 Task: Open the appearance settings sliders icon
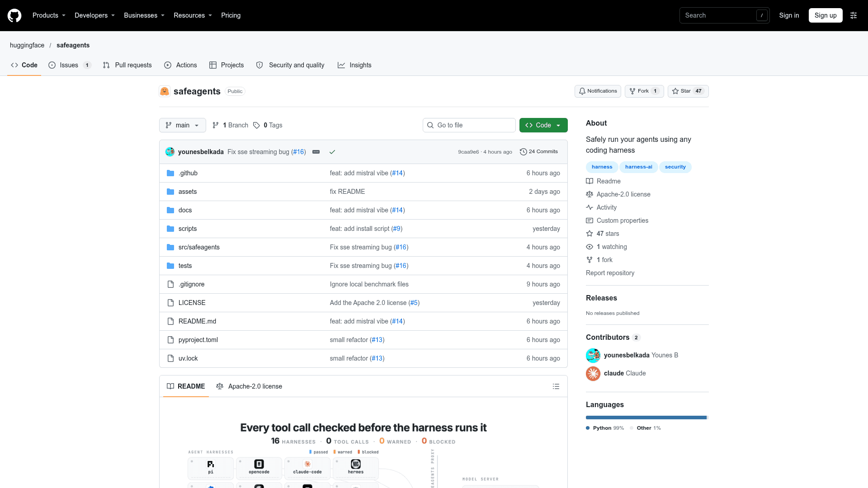(854, 15)
